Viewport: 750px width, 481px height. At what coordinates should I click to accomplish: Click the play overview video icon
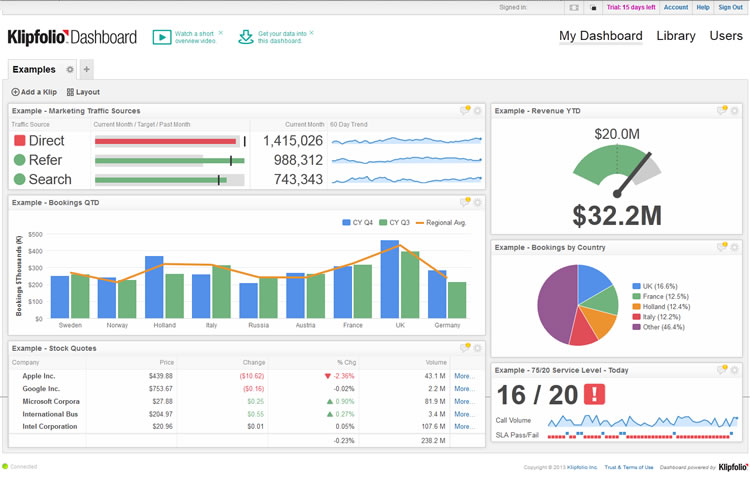[161, 37]
